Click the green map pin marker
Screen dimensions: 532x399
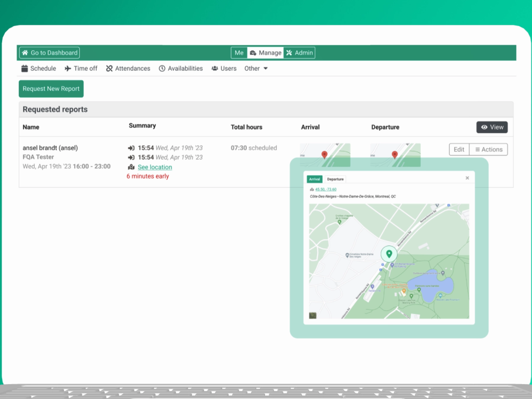click(x=389, y=254)
